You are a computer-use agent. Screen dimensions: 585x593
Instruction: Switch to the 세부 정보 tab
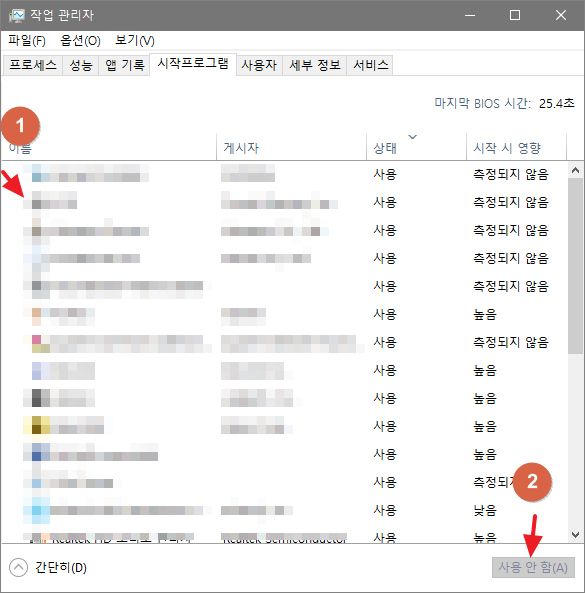(x=315, y=65)
